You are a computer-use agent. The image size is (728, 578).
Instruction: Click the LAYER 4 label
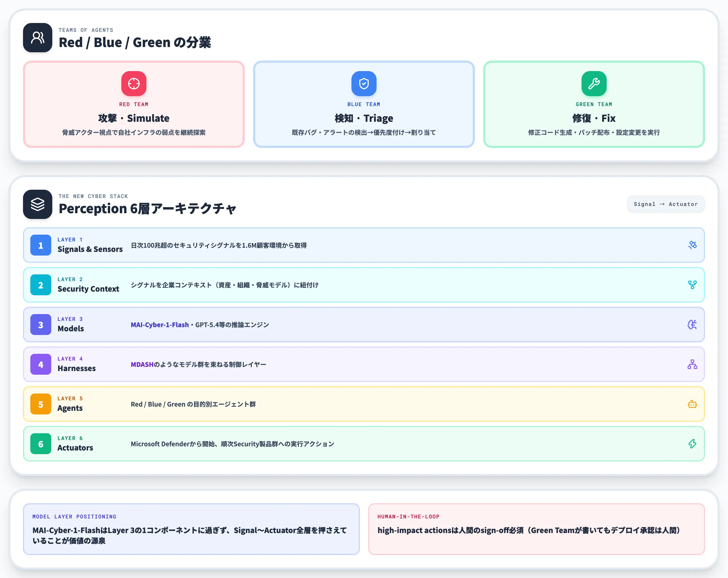(x=70, y=359)
